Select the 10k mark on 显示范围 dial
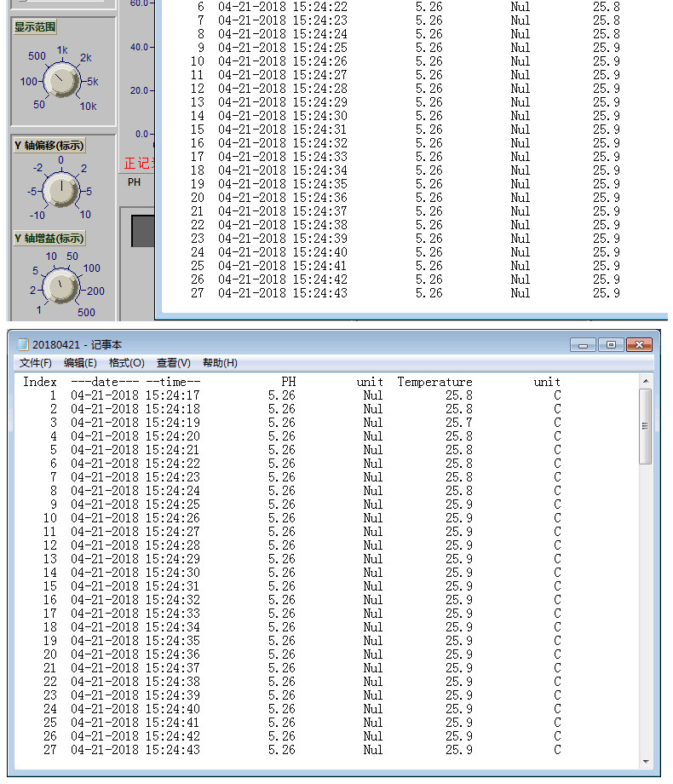 pos(88,106)
